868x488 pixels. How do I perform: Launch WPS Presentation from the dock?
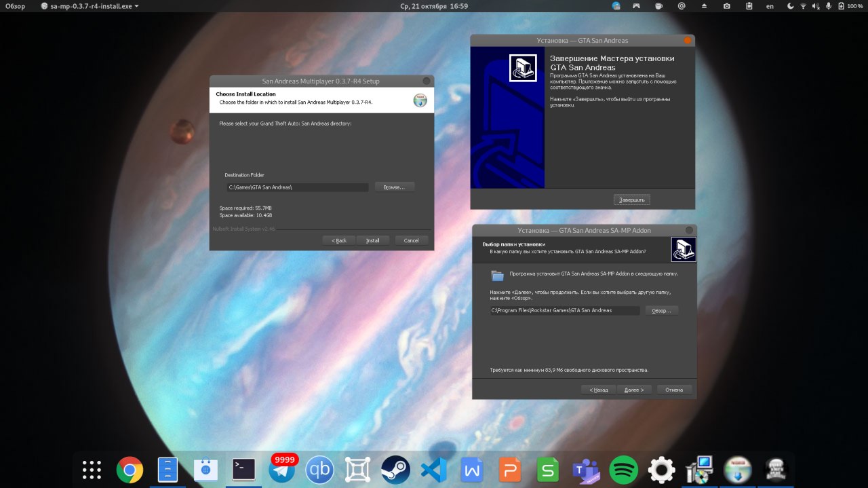(x=509, y=470)
